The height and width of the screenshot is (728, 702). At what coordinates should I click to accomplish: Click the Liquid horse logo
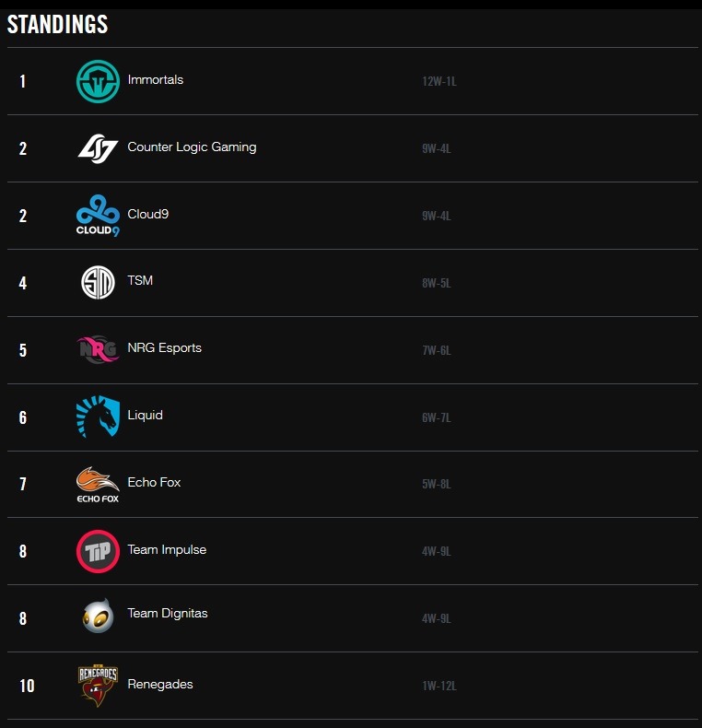point(98,417)
